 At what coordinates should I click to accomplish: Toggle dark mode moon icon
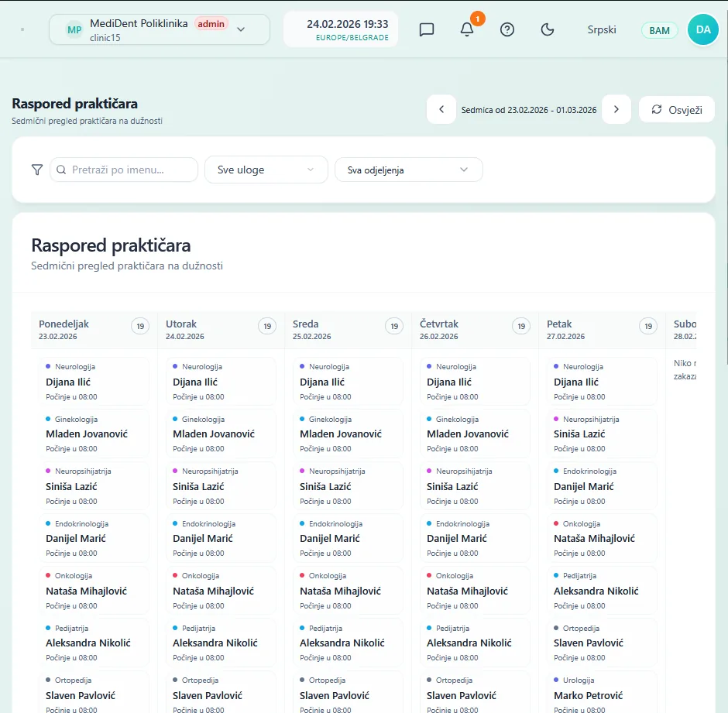(548, 29)
